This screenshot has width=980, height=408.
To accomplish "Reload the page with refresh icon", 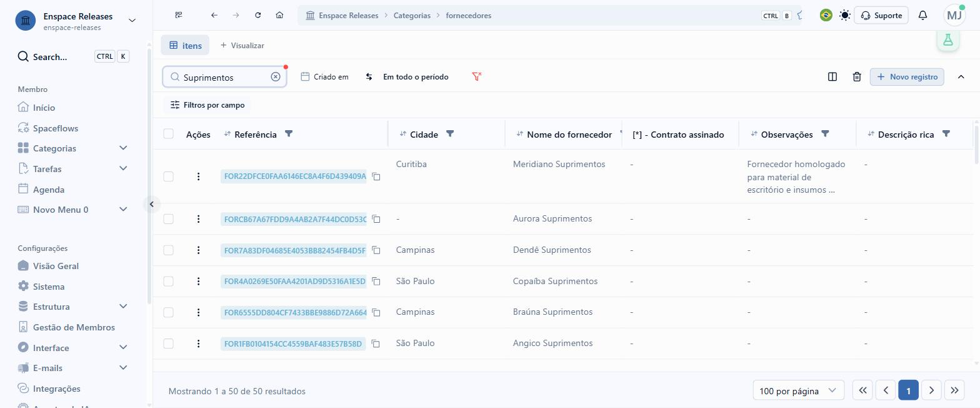I will (257, 15).
